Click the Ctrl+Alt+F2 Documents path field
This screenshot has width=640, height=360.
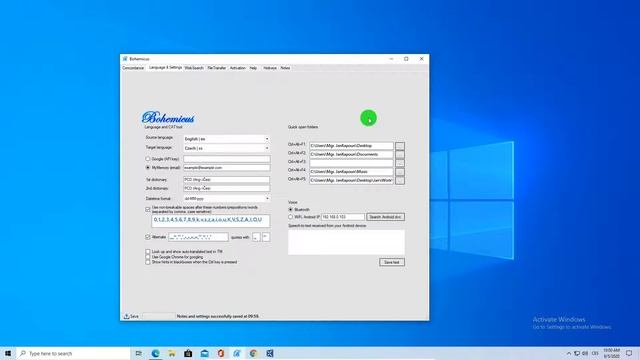click(351, 154)
